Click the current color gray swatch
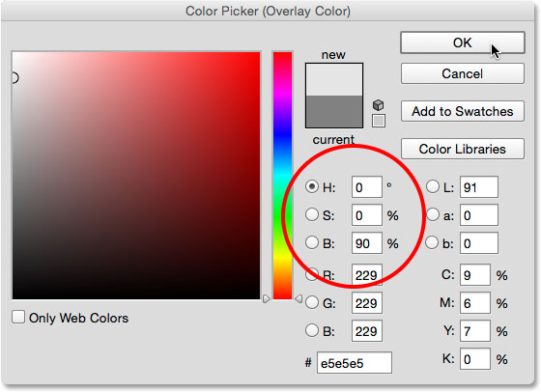Viewport: 541px width, 392px height. coord(334,111)
